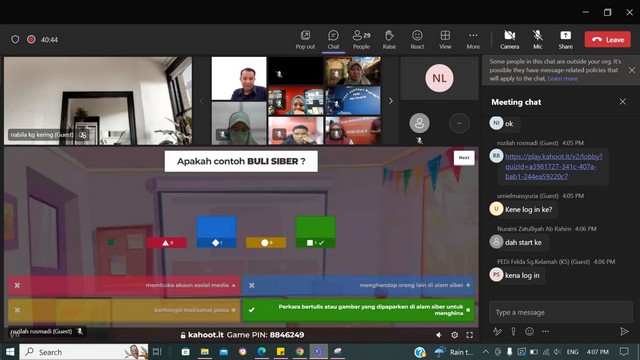The height and width of the screenshot is (360, 640).
Task: Open the More actions menu
Action: (x=473, y=40)
